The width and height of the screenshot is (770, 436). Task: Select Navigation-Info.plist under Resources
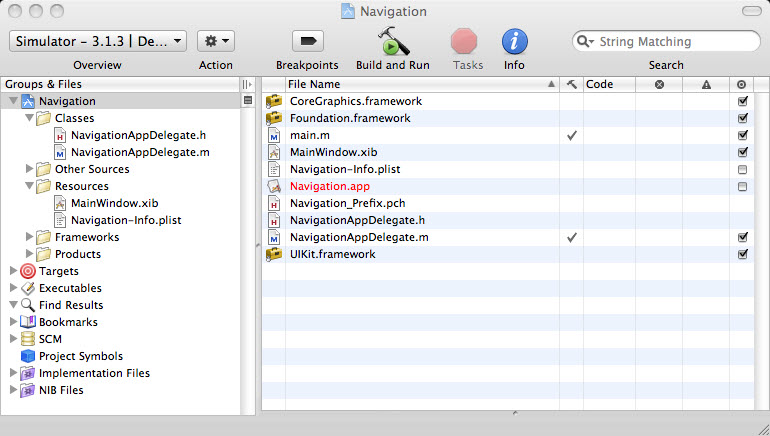(x=126, y=220)
